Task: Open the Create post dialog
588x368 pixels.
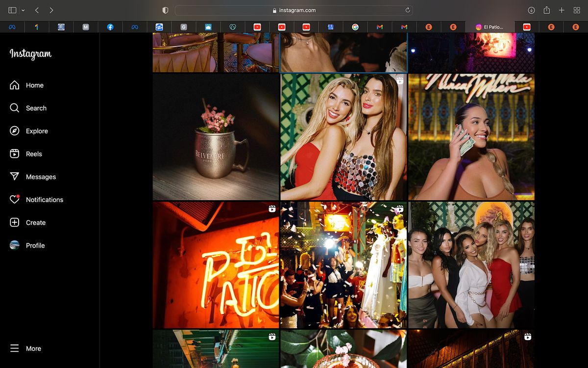Action: pyautogui.click(x=35, y=222)
